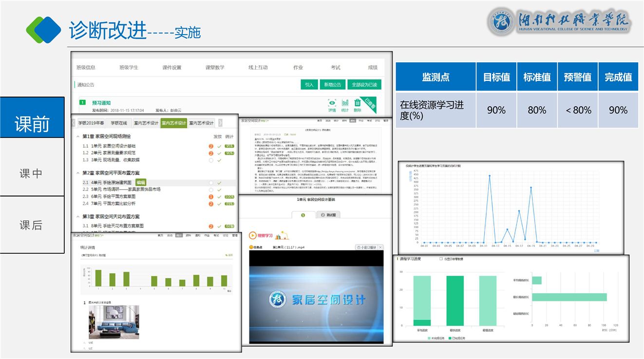644x359 pixels.
Task: Switch to the 课堂教学 menu tab
Action: point(215,68)
